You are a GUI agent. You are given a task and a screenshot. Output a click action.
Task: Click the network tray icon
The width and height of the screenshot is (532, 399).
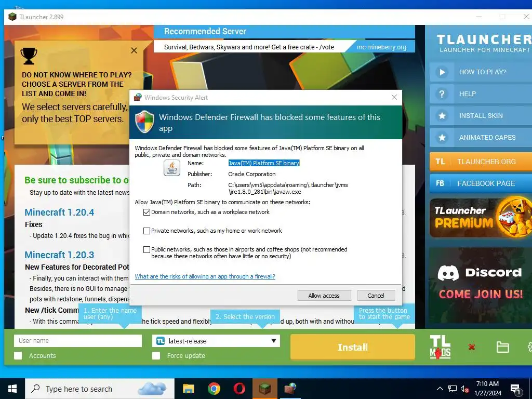tap(453, 389)
